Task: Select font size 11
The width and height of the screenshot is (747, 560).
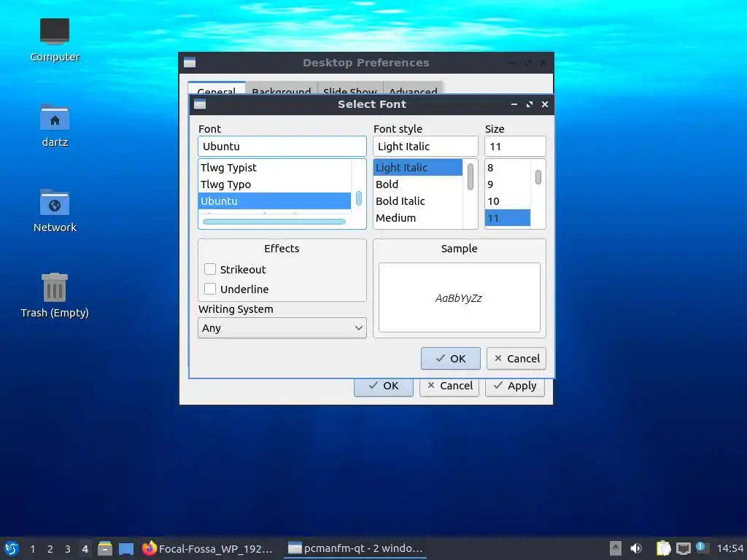Action: click(x=508, y=217)
